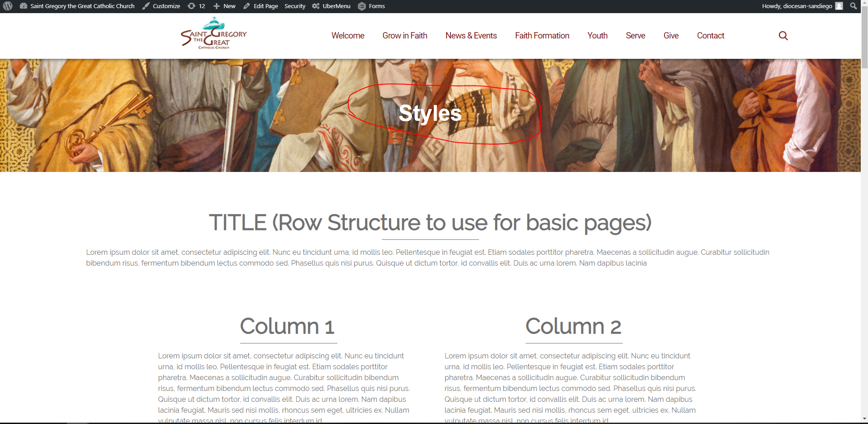Click the admin bar search magnifier icon
The height and width of the screenshot is (424, 868).
coord(854,6)
